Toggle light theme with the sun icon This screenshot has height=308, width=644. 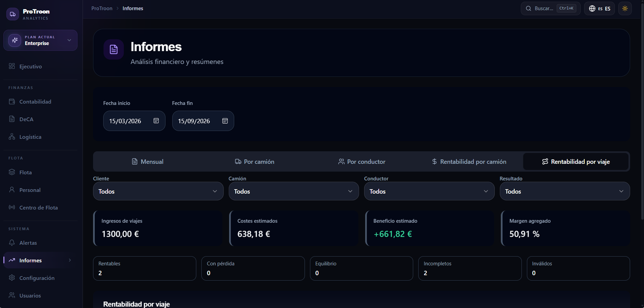(x=625, y=8)
